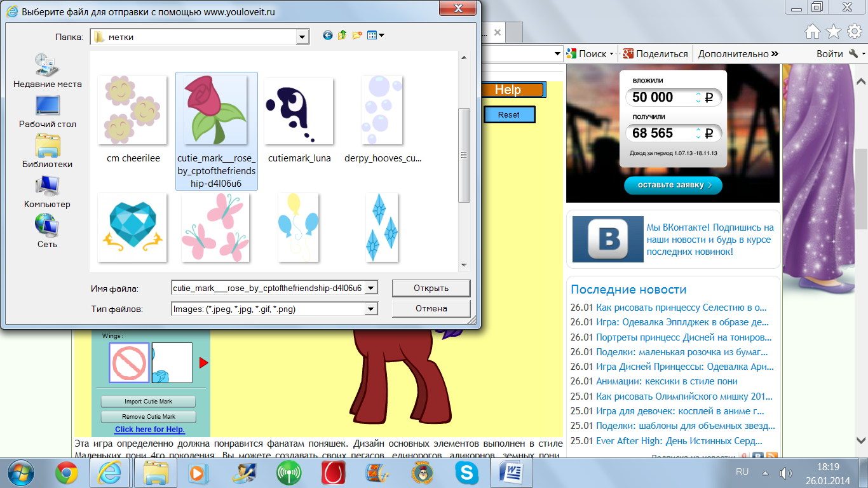Open the browser Home icon
The width and height of the screenshot is (868, 488).
pos(812,32)
